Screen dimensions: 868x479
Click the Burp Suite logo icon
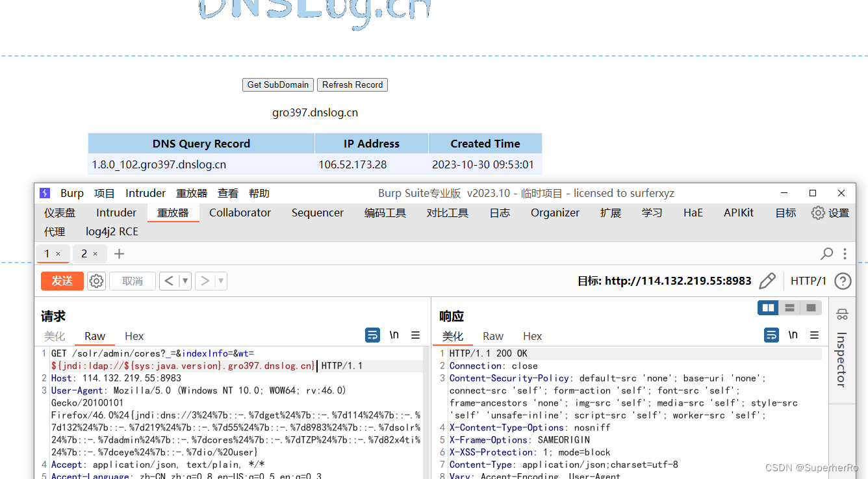tap(45, 193)
